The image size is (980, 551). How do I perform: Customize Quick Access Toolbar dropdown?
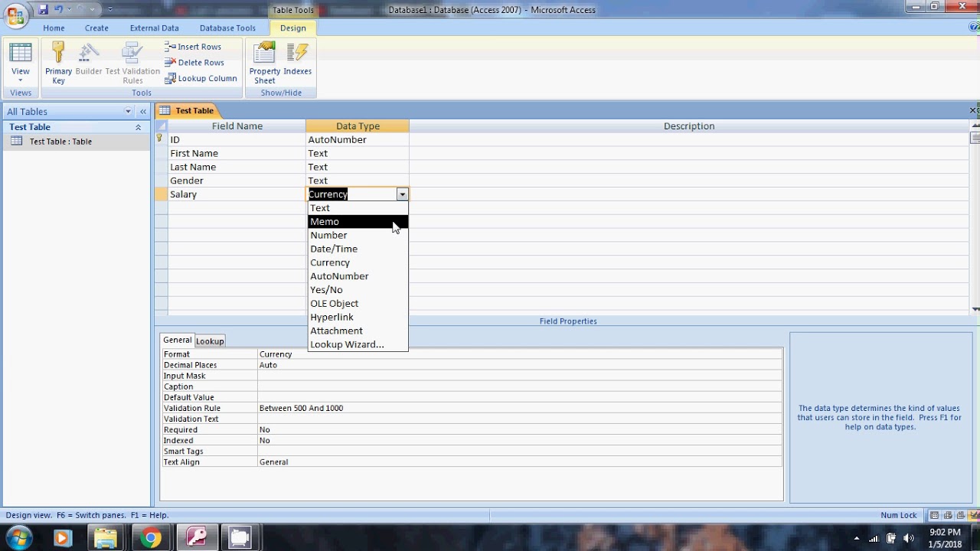click(x=110, y=9)
